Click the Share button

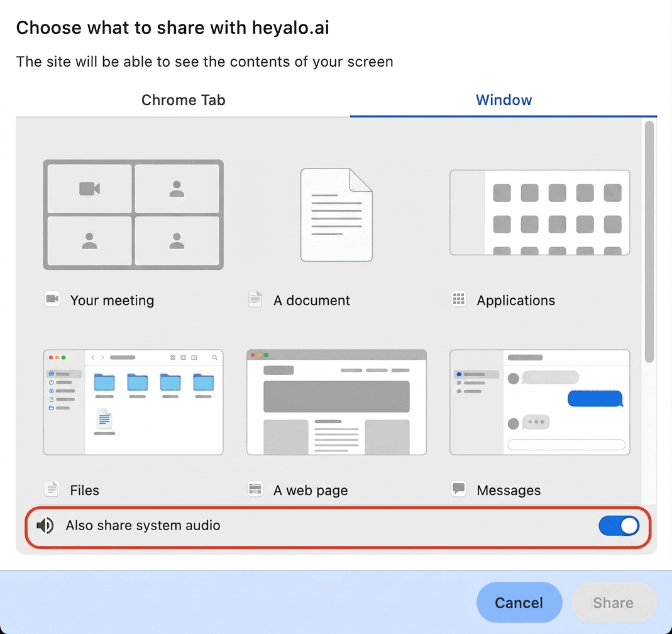614,603
